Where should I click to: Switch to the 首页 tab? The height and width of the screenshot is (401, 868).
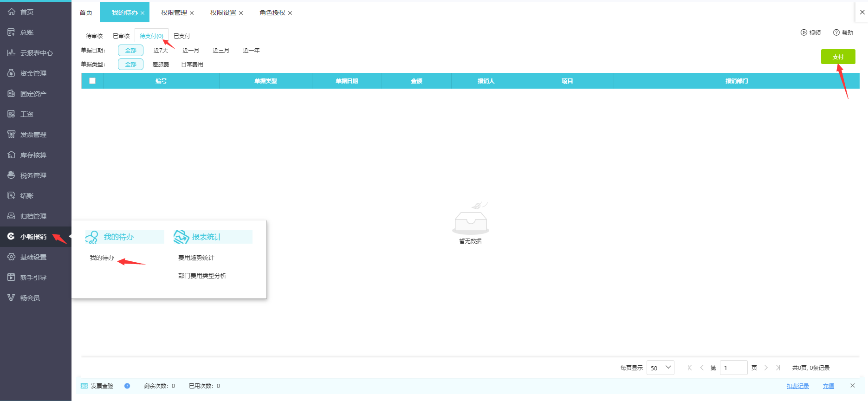[86, 13]
